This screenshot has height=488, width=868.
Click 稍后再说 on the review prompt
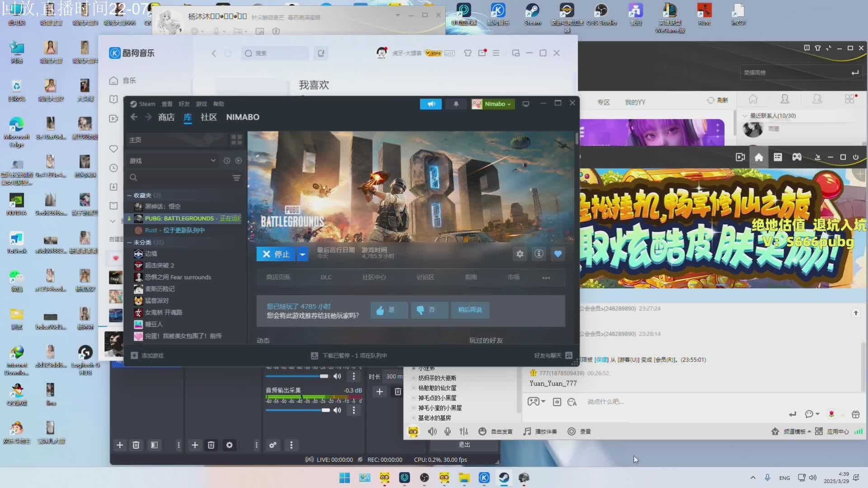[470, 310]
